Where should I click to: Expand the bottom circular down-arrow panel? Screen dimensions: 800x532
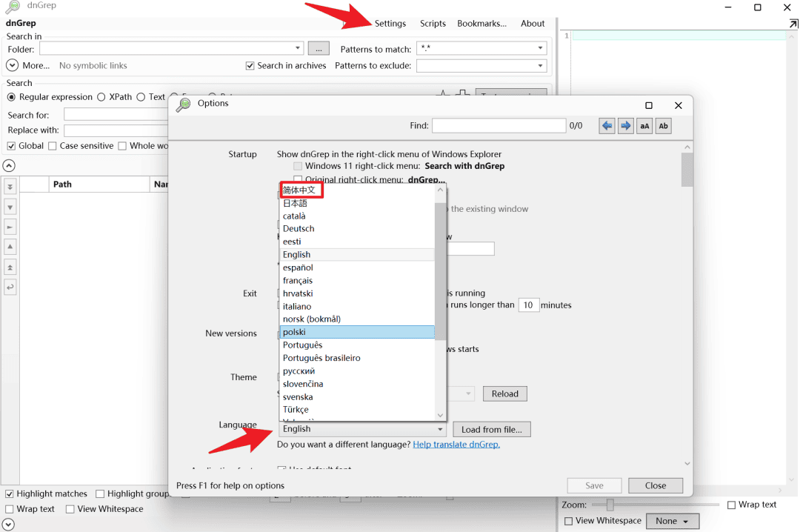coord(8,525)
